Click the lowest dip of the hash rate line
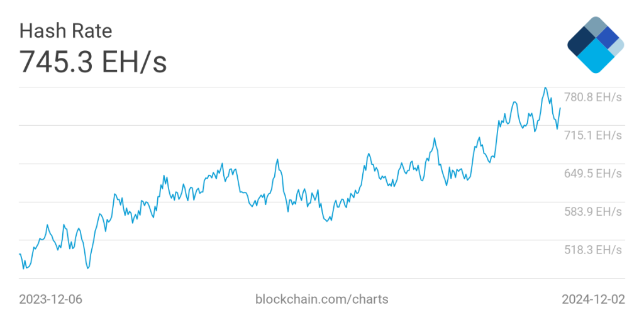The height and width of the screenshot is (322, 644). click(87, 269)
